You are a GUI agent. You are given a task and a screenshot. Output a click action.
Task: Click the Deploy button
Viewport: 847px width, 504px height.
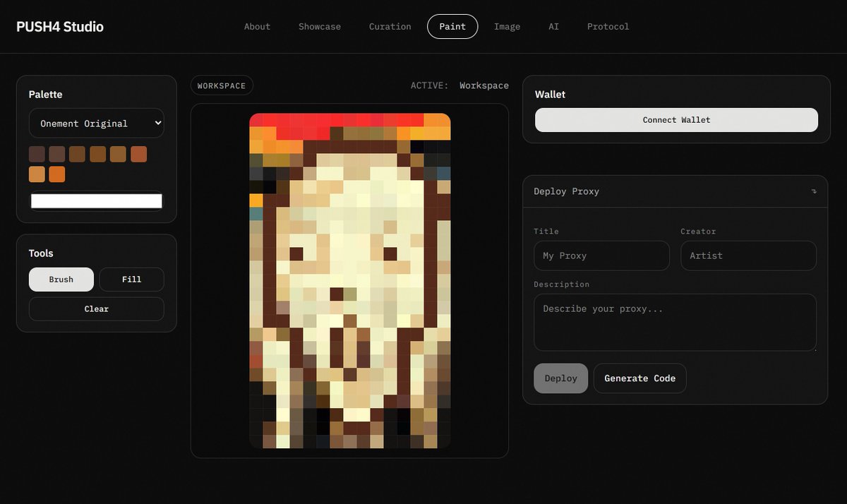tap(561, 378)
